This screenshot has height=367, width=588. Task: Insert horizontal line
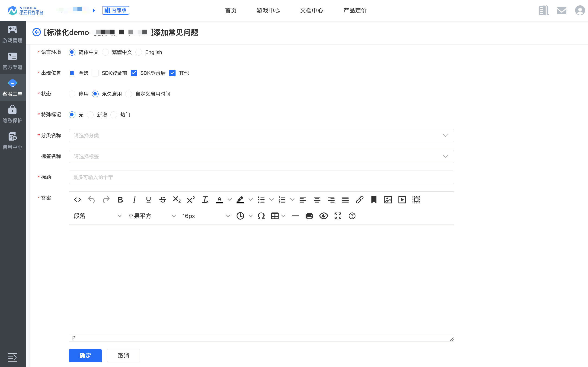[295, 216]
